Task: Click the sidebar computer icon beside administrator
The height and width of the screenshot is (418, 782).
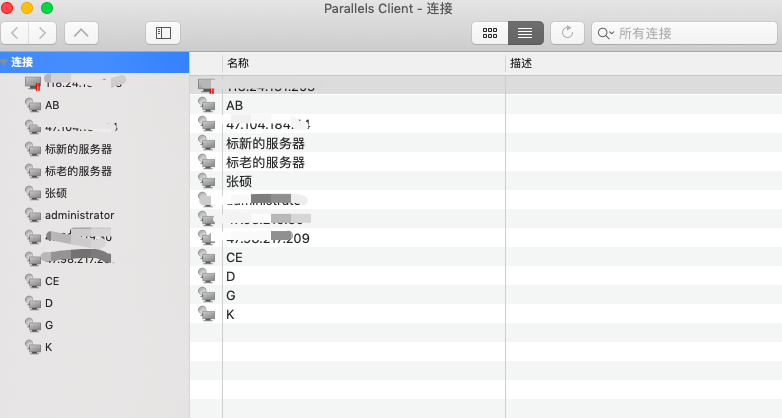Action: click(33, 215)
